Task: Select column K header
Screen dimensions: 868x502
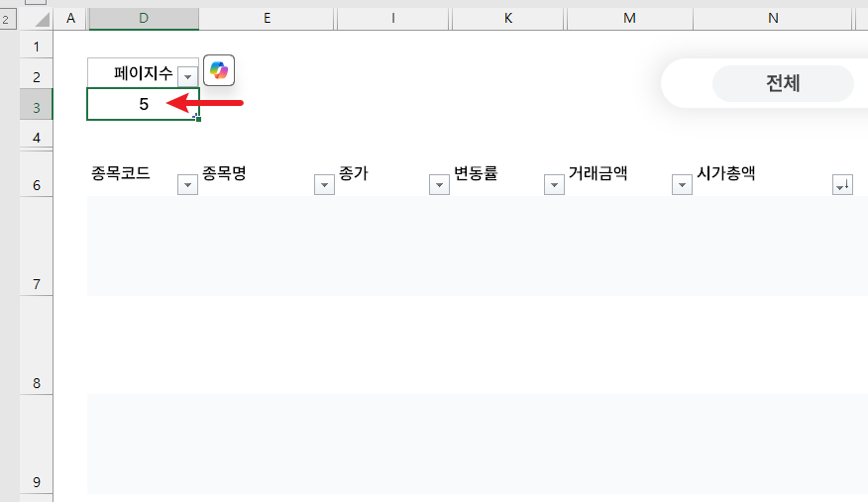Action: (508, 18)
